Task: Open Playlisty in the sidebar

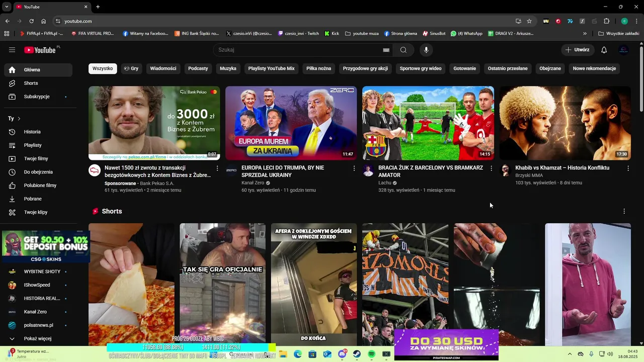Action: tap(38, 145)
